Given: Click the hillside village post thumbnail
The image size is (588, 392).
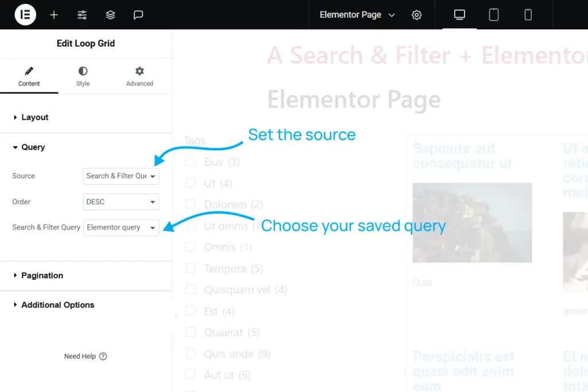Looking at the screenshot, I should tap(472, 223).
